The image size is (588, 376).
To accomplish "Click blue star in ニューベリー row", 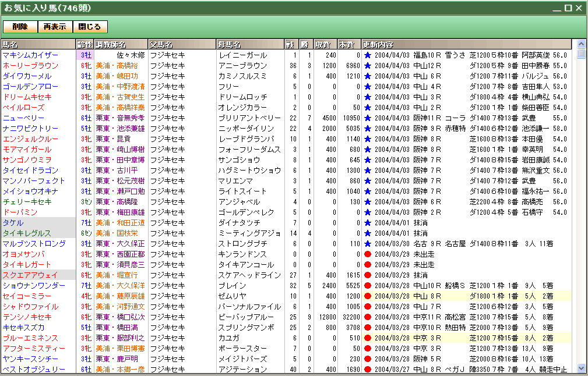I will (x=368, y=118).
